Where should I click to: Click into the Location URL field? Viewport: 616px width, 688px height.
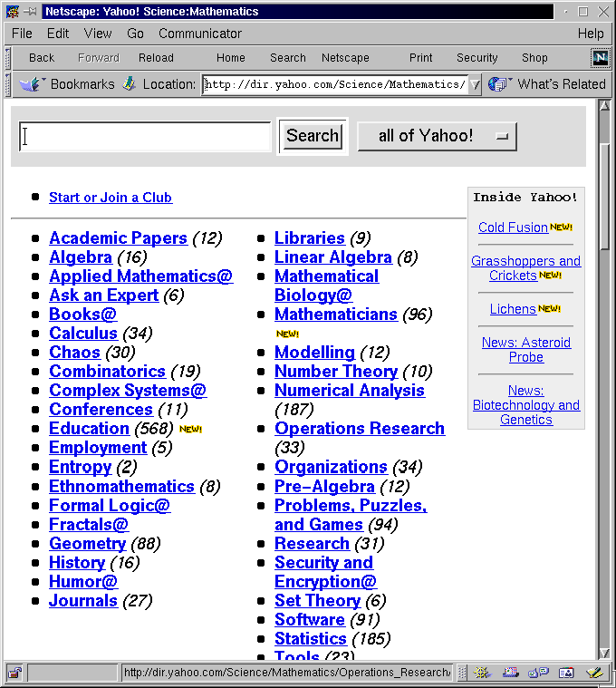tap(335, 84)
